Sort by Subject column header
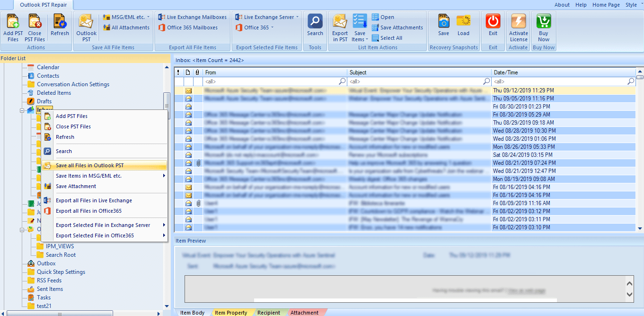This screenshot has width=644, height=316. click(419, 72)
